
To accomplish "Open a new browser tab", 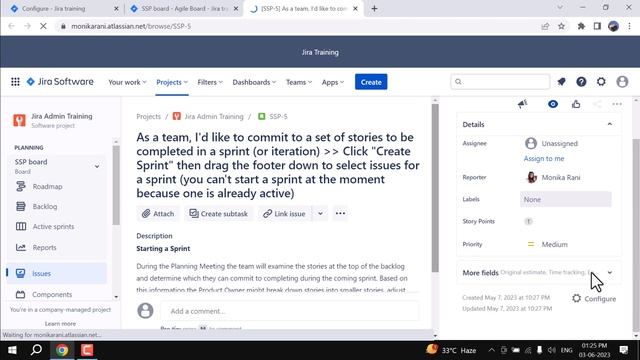I will [x=374, y=9].
